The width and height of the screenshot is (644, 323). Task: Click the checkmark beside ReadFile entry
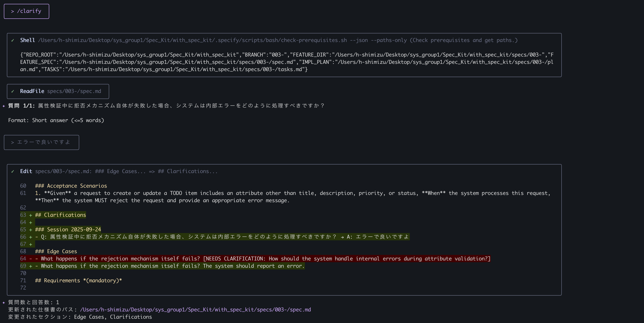point(13,91)
